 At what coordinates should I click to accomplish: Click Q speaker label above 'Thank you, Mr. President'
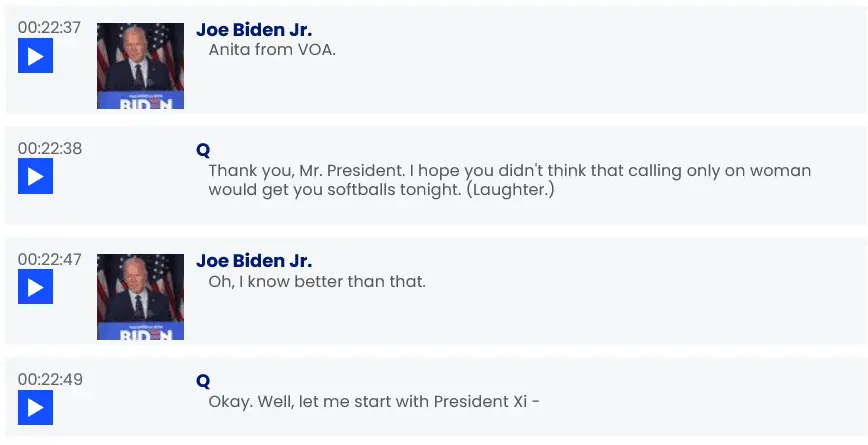(203, 150)
